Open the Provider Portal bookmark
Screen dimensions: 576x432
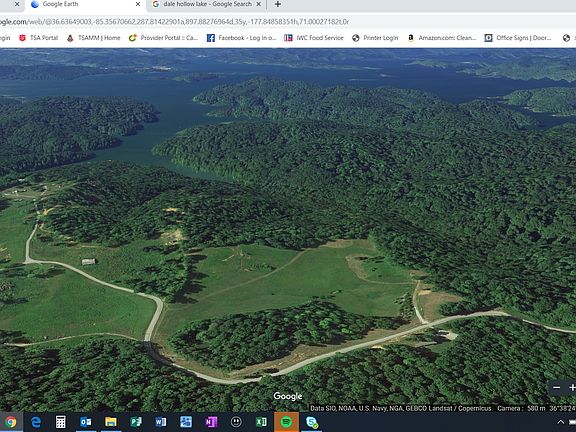(163, 38)
